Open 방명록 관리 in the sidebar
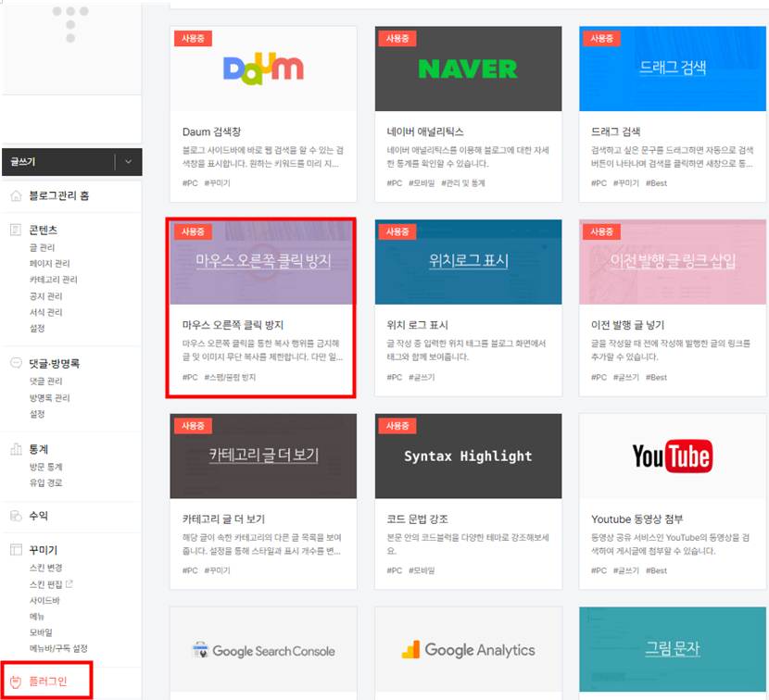Image resolution: width=769 pixels, height=700 pixels. coord(49,397)
